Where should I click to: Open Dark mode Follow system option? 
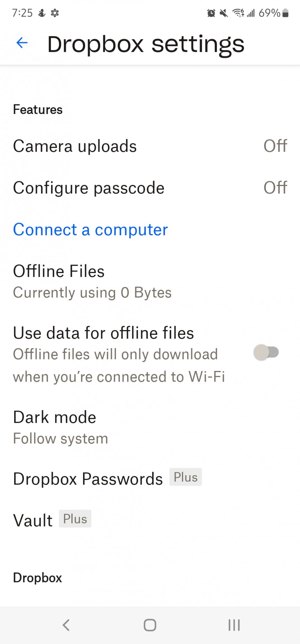(x=150, y=428)
